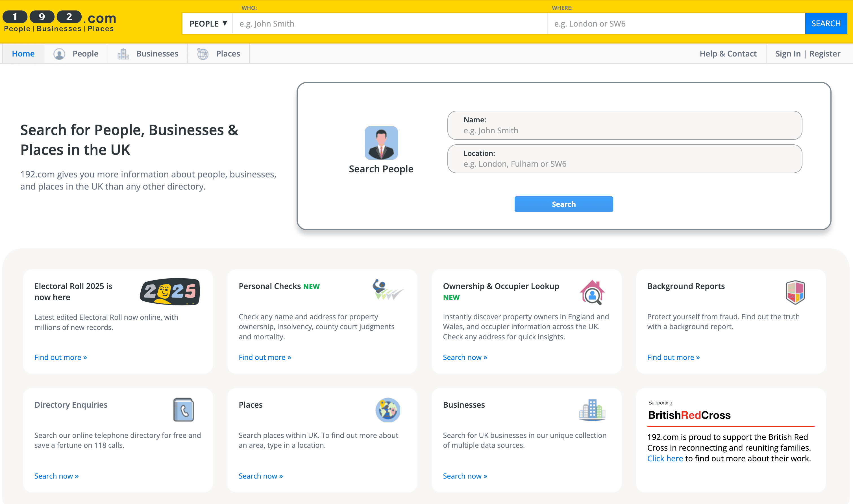Open the People navigation tab

tap(76, 54)
